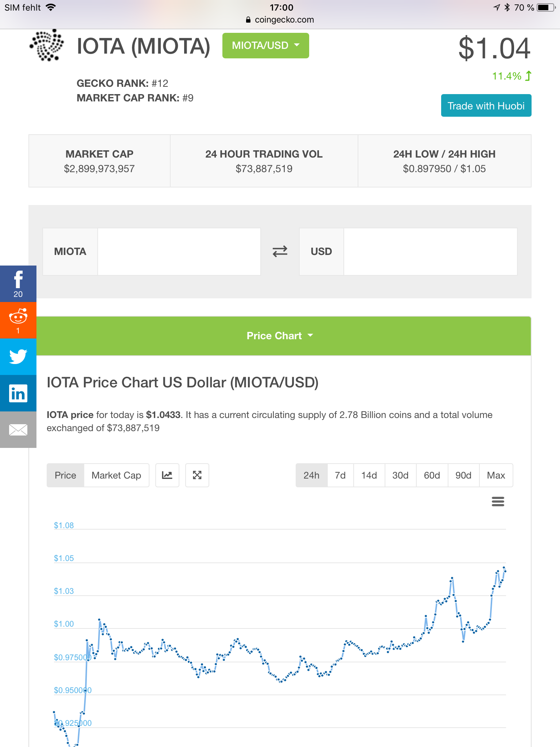Click the 24h low/high value $0.897950 / $1.05

point(444,169)
